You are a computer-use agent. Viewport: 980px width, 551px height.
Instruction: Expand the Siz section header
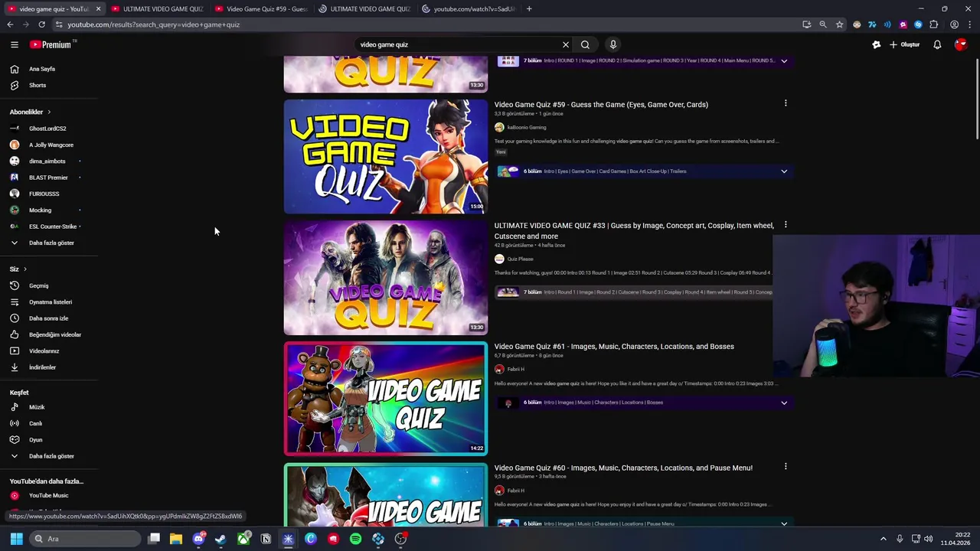18,269
